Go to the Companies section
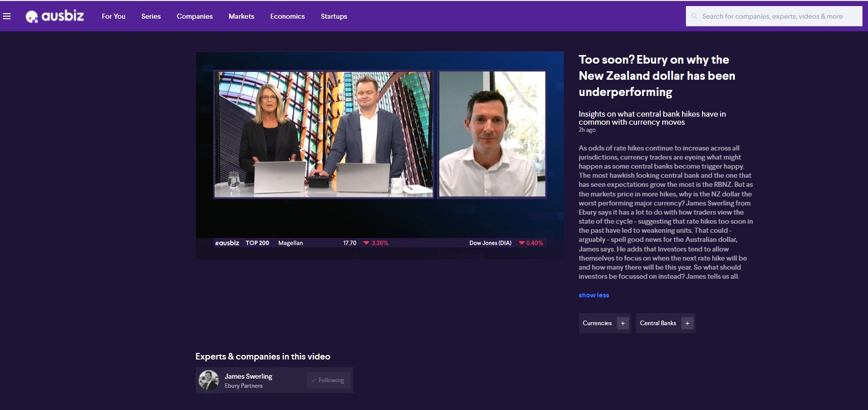Viewport: 868px width, 410px height. [195, 16]
